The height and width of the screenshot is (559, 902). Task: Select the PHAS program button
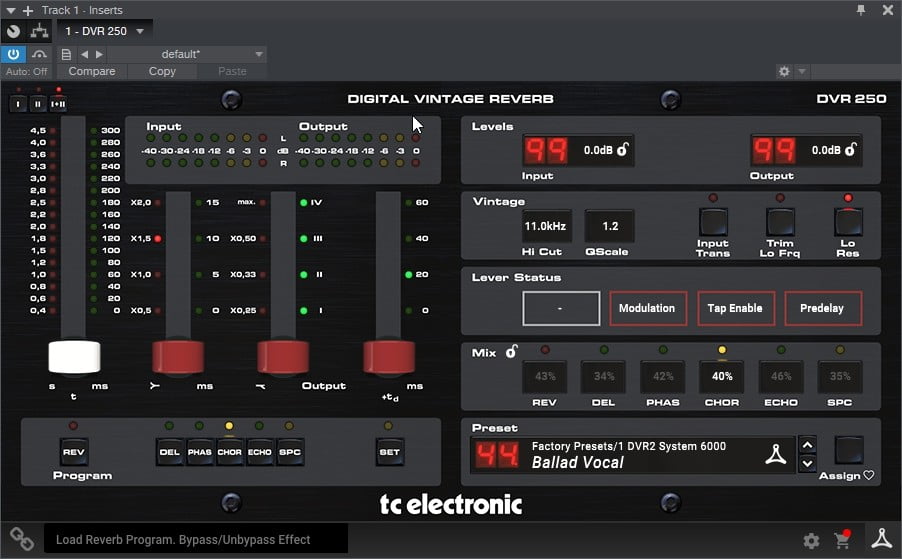[x=200, y=452]
